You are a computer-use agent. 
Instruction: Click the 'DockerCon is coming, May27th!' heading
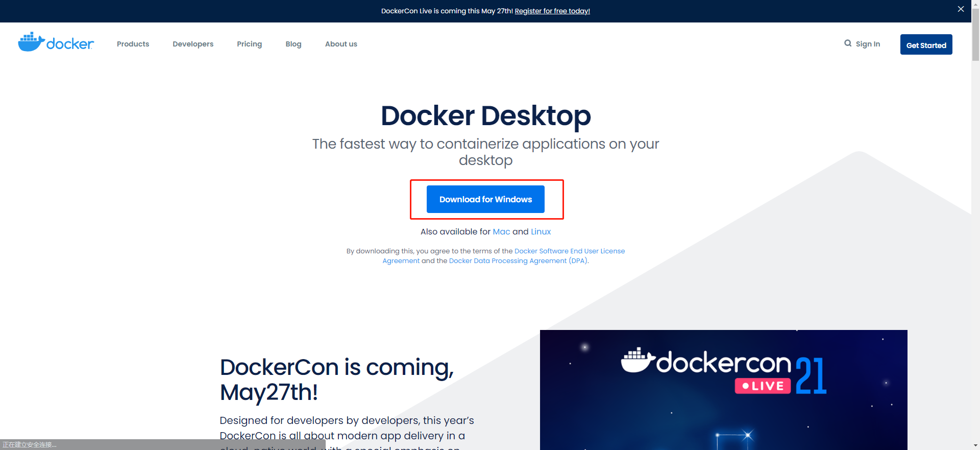click(x=337, y=380)
